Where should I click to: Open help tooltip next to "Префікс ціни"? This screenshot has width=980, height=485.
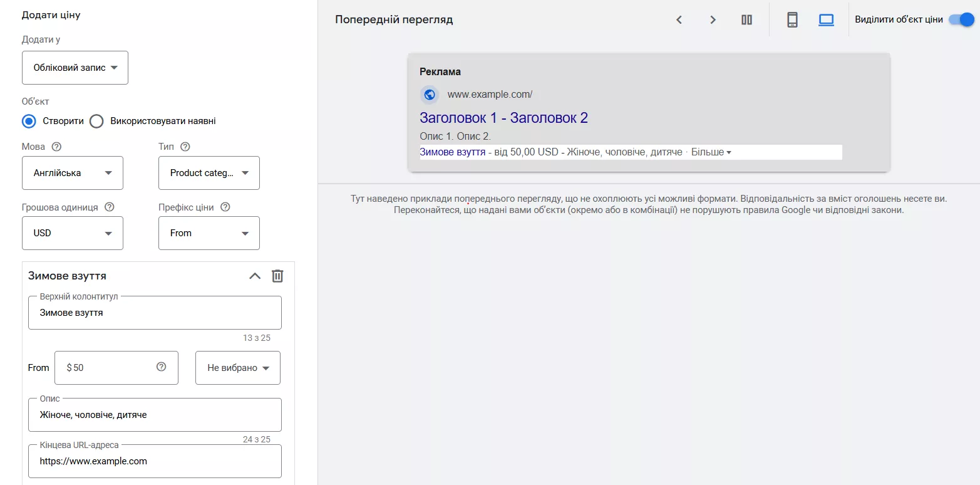coord(225,207)
